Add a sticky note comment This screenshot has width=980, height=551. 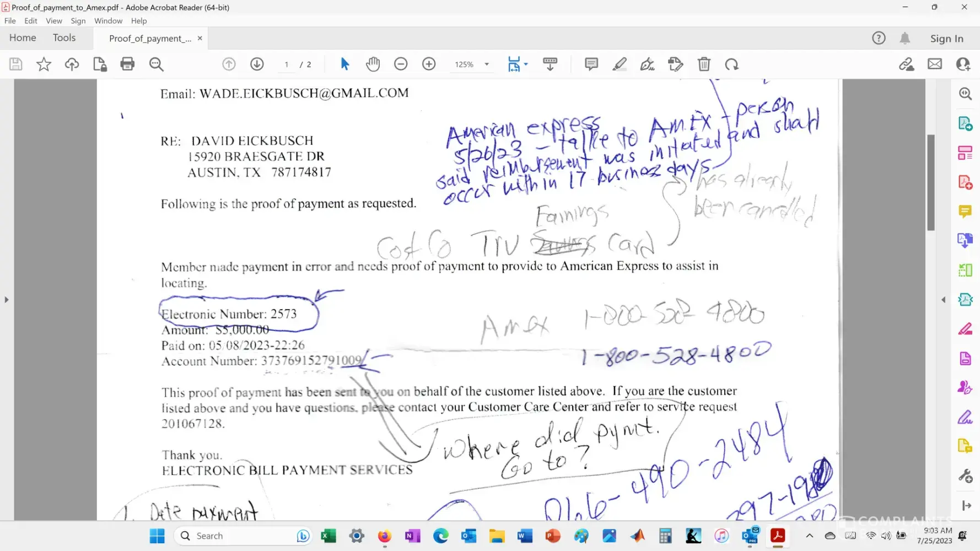[591, 64]
